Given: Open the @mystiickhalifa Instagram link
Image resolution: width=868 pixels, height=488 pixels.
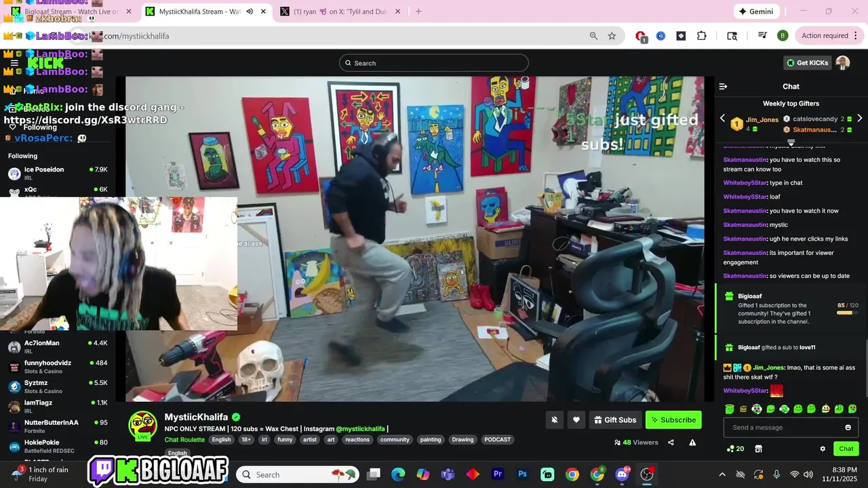Looking at the screenshot, I should pos(360,429).
